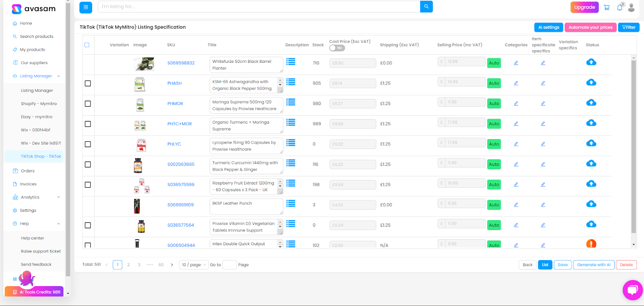The width and height of the screenshot is (644, 306).
Task: Click the orange warning status icon
Action: [591, 244]
